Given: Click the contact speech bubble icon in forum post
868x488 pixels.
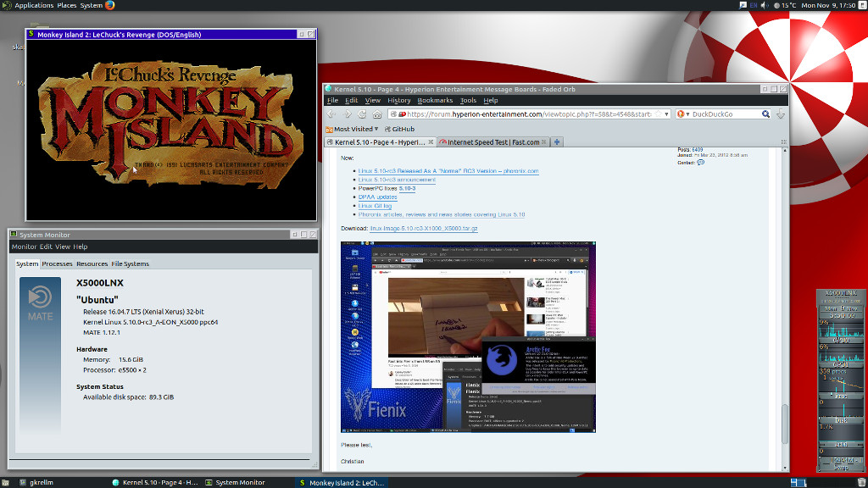Looking at the screenshot, I should tap(701, 163).
